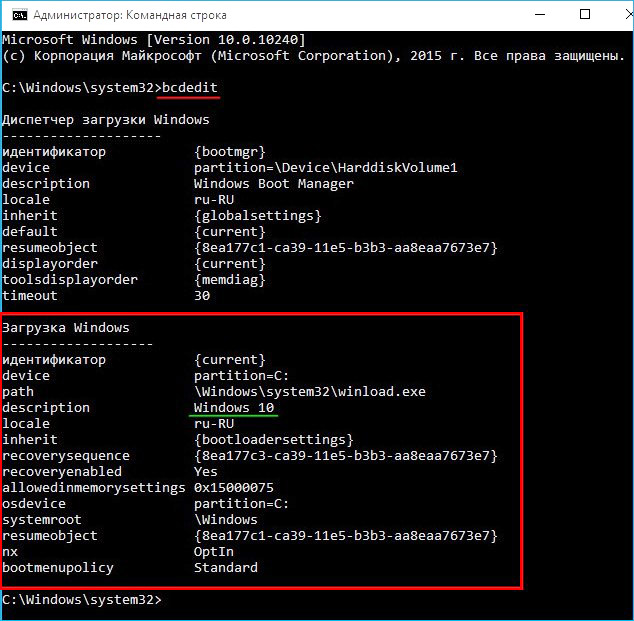Click the 'recoveryenabled' label
Viewport: 634px width, 621px height.
click(62, 471)
